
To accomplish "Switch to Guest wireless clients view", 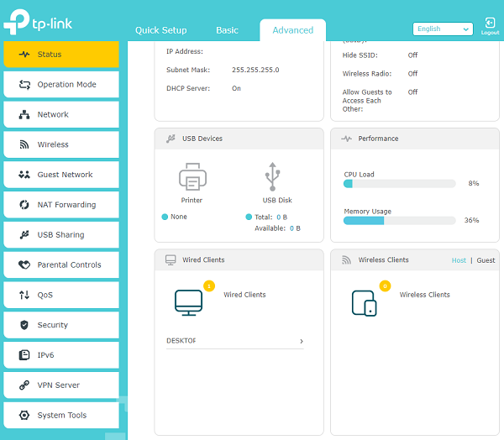I will pos(486,260).
